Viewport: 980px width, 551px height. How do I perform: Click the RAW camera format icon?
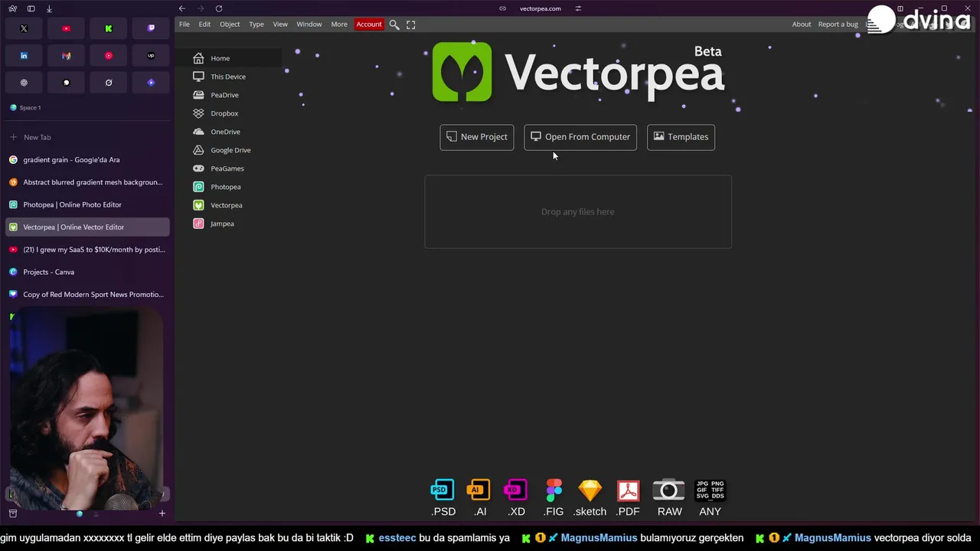coord(669,497)
